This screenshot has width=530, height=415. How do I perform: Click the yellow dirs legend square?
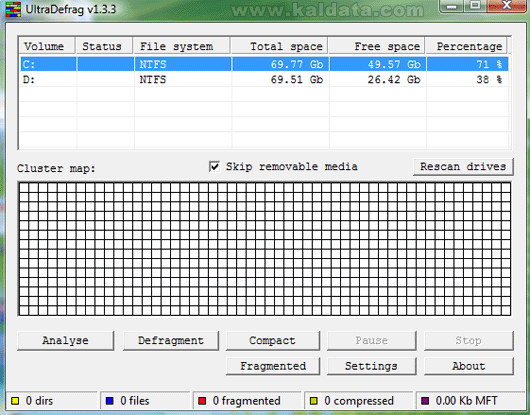pyautogui.click(x=15, y=401)
